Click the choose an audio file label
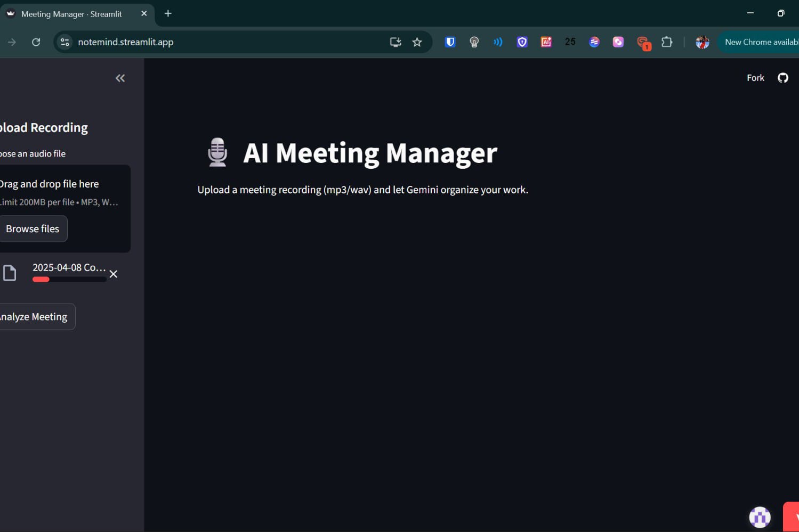 pos(33,154)
